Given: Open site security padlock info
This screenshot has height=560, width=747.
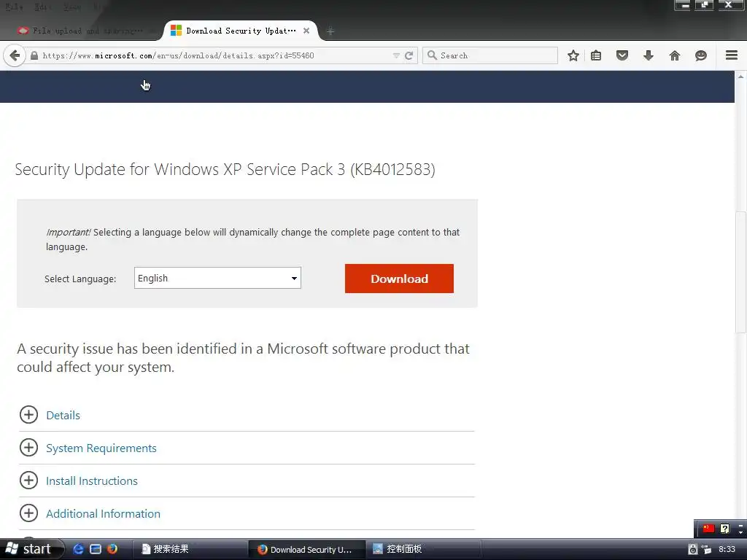Looking at the screenshot, I should (34, 55).
